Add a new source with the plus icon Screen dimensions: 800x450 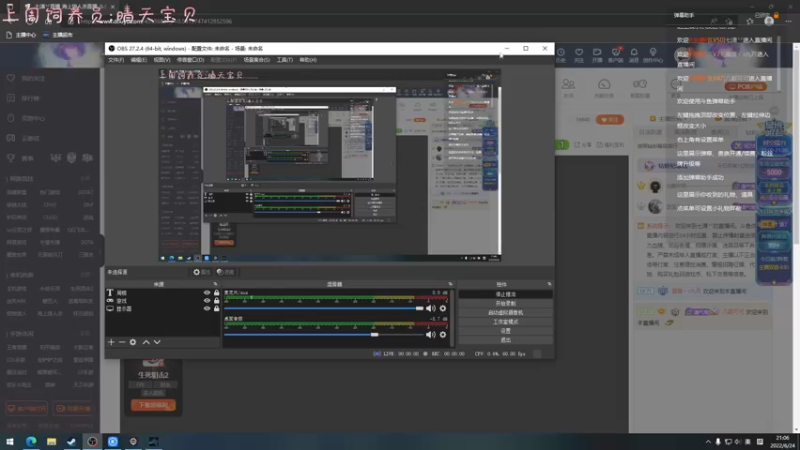[x=111, y=342]
